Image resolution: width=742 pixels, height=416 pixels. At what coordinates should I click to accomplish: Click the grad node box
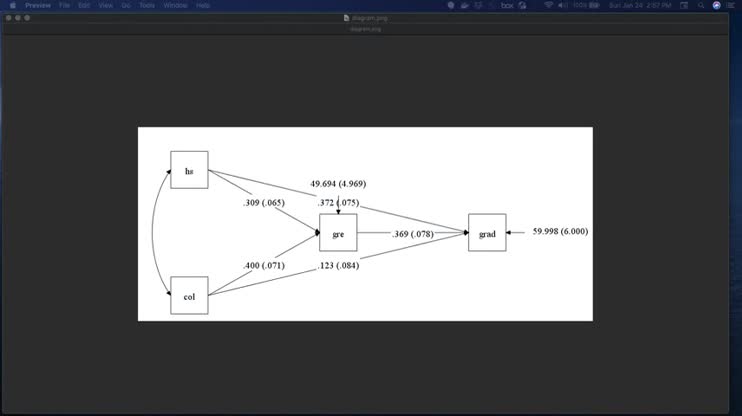pos(487,232)
